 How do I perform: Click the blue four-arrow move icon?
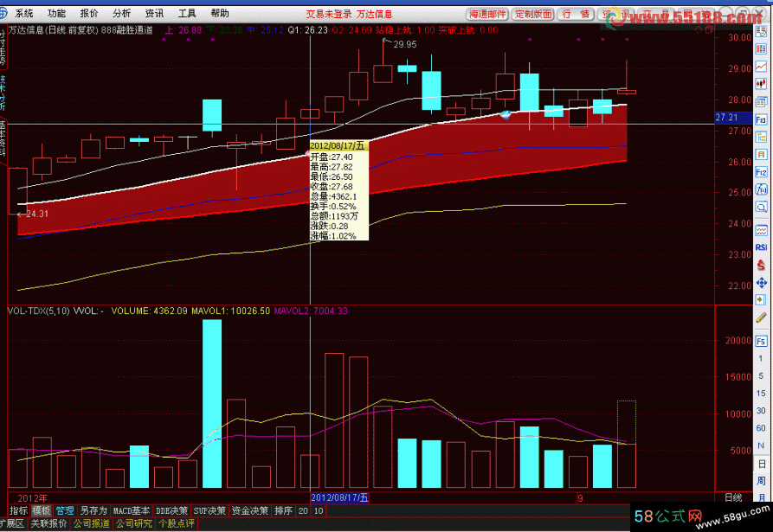point(761,283)
